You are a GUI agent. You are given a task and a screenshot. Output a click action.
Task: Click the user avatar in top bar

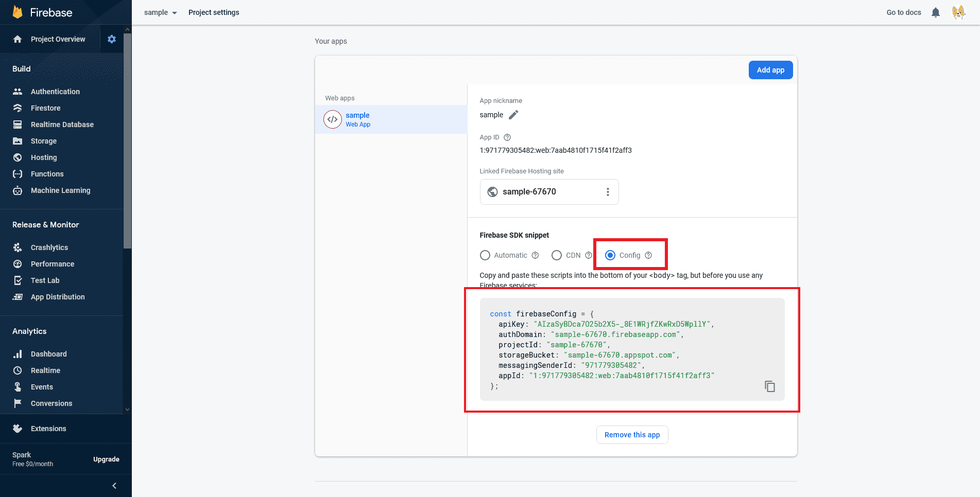(958, 12)
